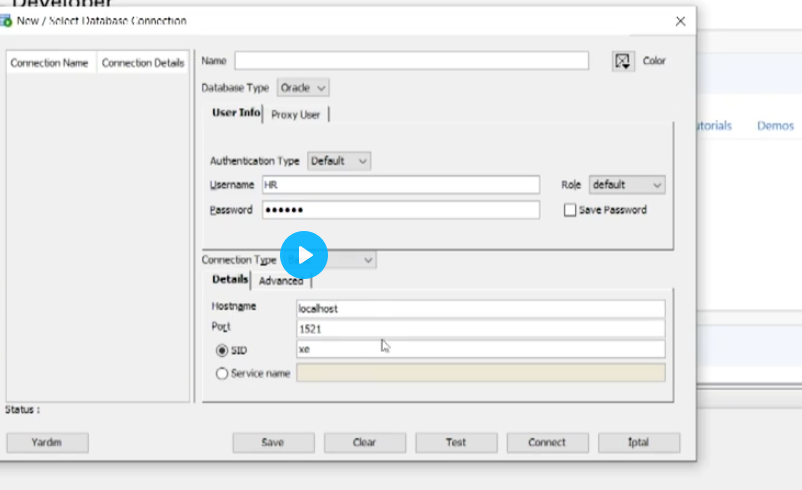Image resolution: width=802 pixels, height=490 pixels.
Task: Switch to the User Info tab
Action: click(x=236, y=113)
